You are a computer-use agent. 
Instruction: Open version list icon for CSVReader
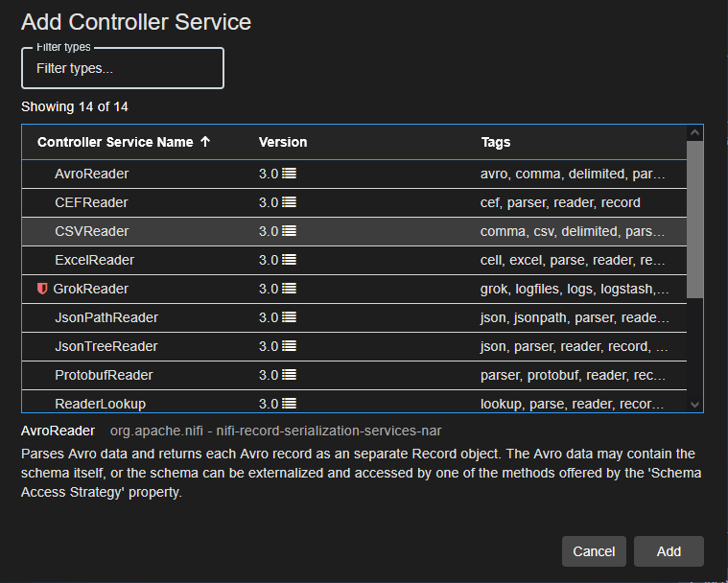coord(289,231)
